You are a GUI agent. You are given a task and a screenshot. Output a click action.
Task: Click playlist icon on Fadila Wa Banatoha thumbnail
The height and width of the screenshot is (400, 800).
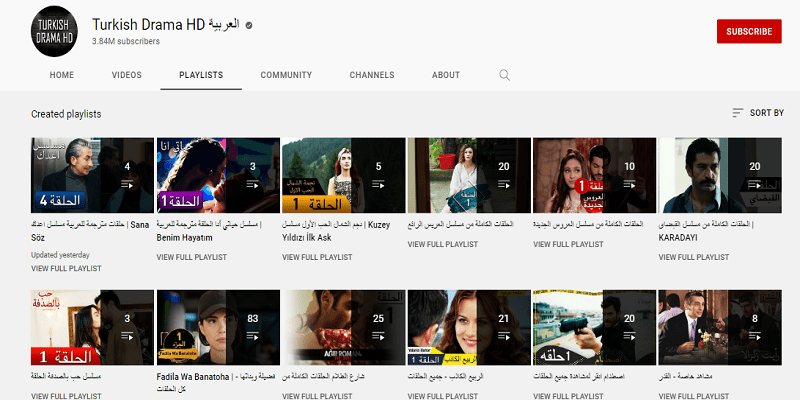253,336
